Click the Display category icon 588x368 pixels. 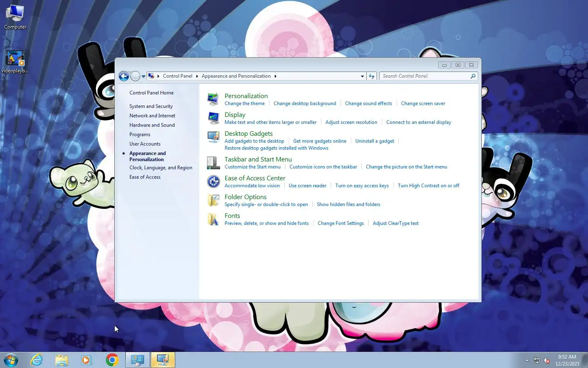coord(213,118)
